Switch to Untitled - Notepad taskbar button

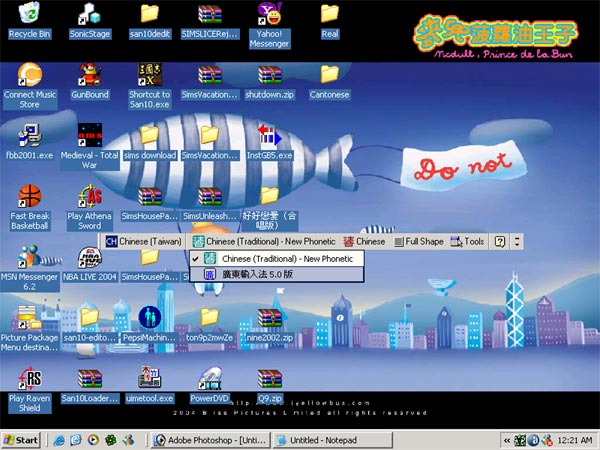pyautogui.click(x=332, y=440)
